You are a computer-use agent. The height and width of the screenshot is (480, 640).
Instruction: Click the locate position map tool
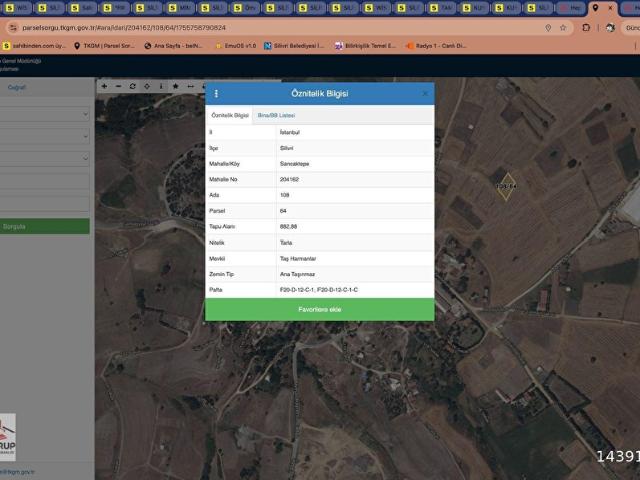(x=147, y=86)
